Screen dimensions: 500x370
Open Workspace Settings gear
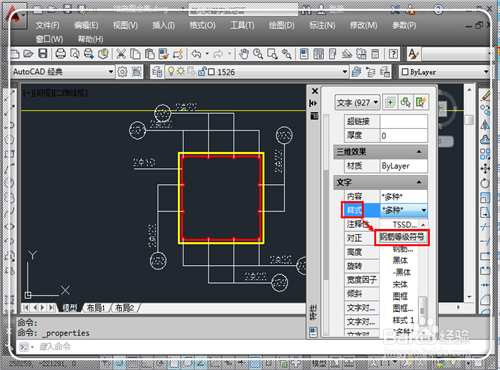[x=122, y=72]
